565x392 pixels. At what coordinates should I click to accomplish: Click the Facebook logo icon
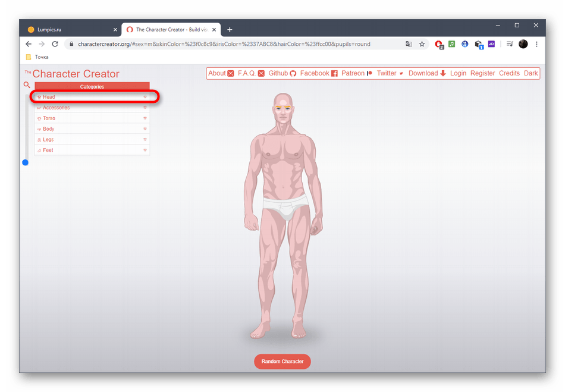334,74
